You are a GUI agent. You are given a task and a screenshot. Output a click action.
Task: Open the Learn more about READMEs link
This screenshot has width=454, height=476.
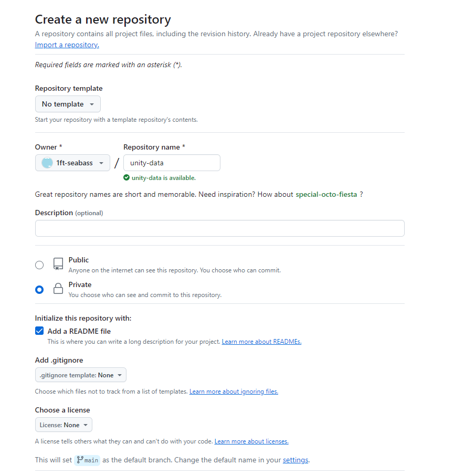[x=261, y=342]
